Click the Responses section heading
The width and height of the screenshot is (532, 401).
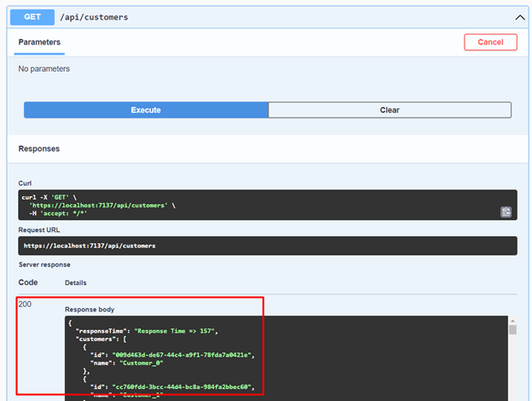coord(39,148)
